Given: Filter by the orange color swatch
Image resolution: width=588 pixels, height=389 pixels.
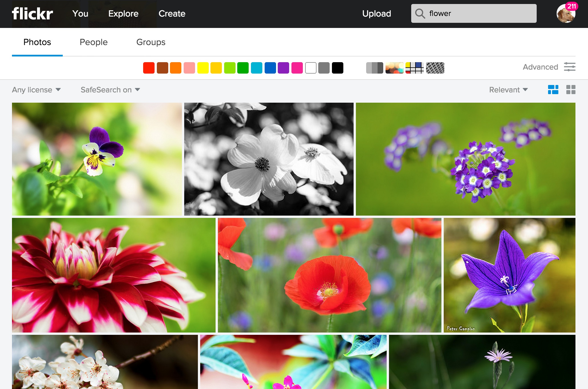Looking at the screenshot, I should [176, 68].
